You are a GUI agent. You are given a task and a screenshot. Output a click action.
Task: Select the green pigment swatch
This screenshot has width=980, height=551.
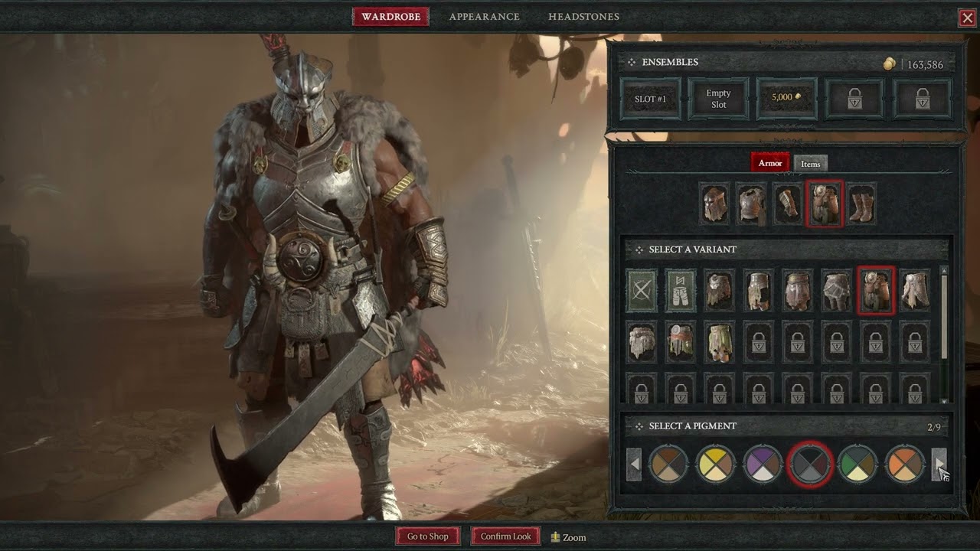point(857,464)
